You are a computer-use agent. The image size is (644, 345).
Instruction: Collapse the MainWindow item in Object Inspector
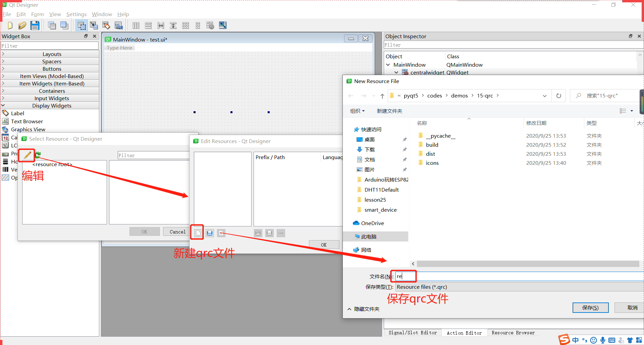click(388, 65)
